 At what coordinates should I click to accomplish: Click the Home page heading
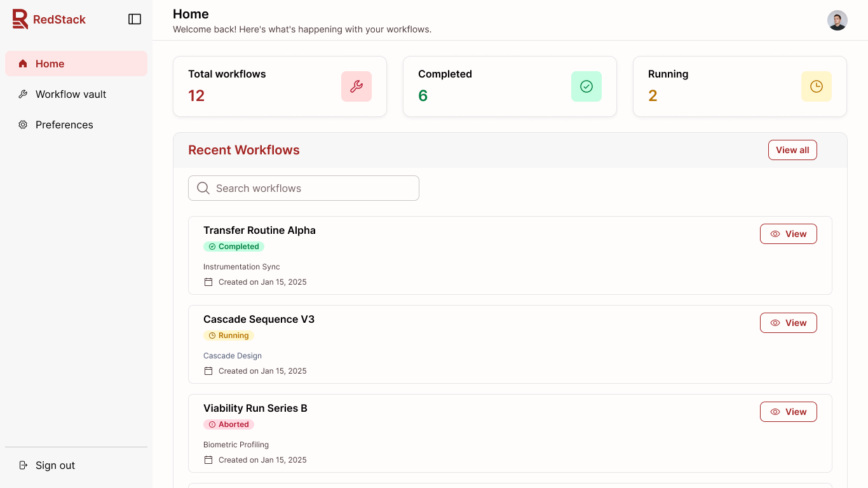[x=191, y=14]
